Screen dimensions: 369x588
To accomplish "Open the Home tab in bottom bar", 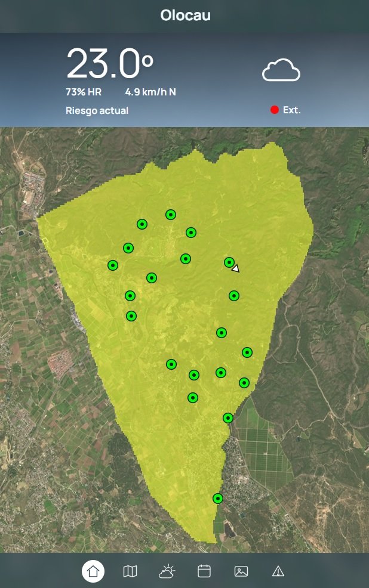I will [x=93, y=571].
